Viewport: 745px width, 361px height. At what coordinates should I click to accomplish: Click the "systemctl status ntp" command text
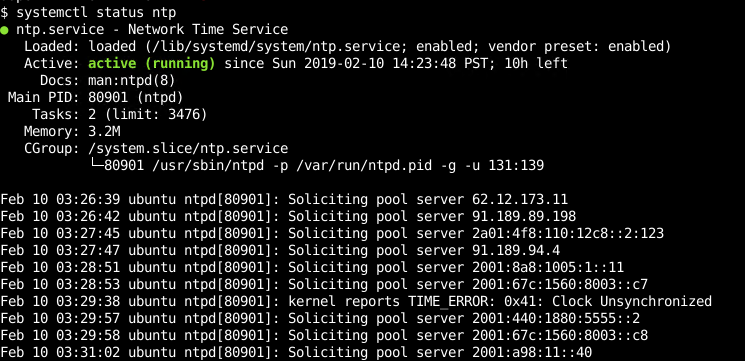tap(96, 12)
